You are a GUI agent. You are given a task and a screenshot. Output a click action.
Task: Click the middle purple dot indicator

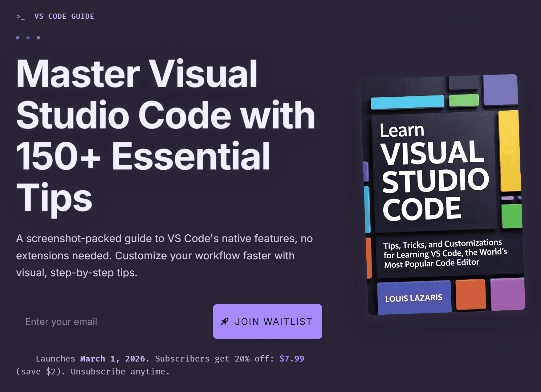(28, 38)
